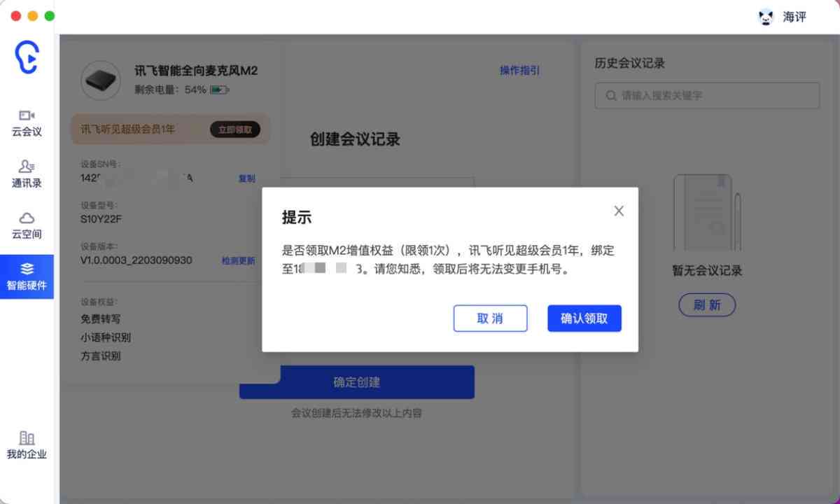Click the battery level icon
Screen dimensions: 840x504
point(220,90)
